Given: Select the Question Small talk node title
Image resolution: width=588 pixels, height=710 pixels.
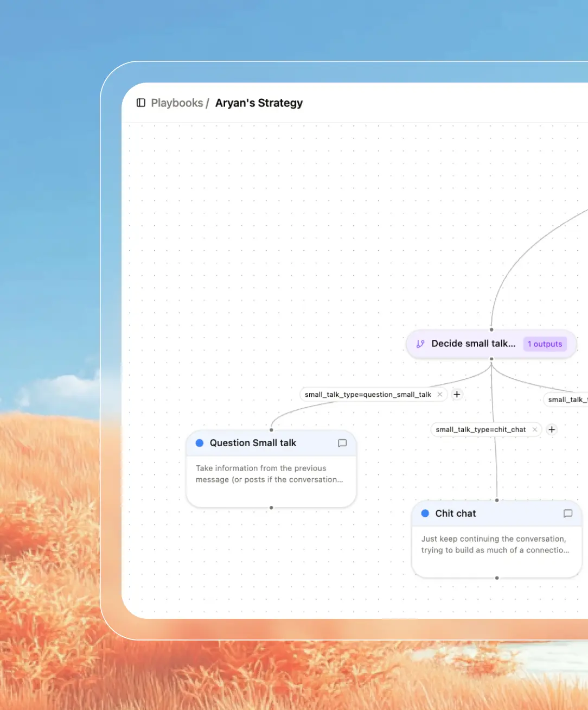Looking at the screenshot, I should 253,443.
